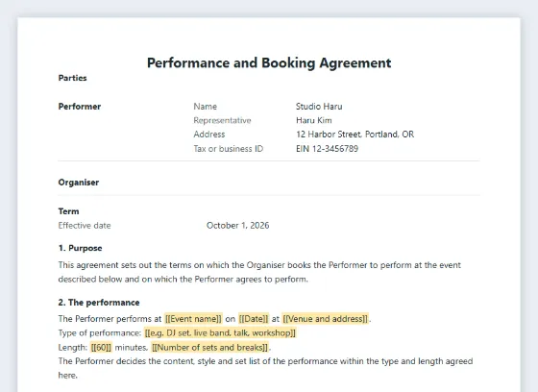The image size is (538, 392).
Task: Edit the [[60]] minutes placeholder
Action: click(101, 348)
